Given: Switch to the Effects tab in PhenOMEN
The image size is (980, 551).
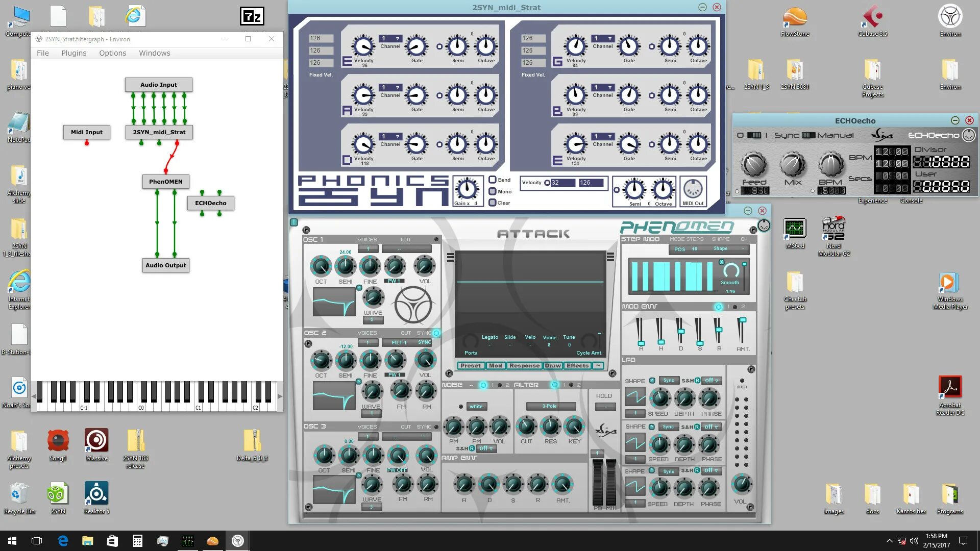Looking at the screenshot, I should [577, 366].
